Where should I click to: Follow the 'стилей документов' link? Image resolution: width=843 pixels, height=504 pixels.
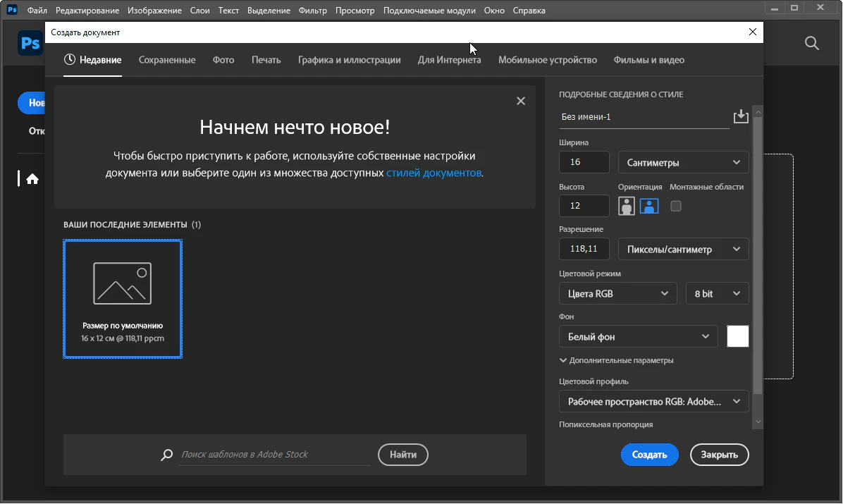tap(433, 173)
